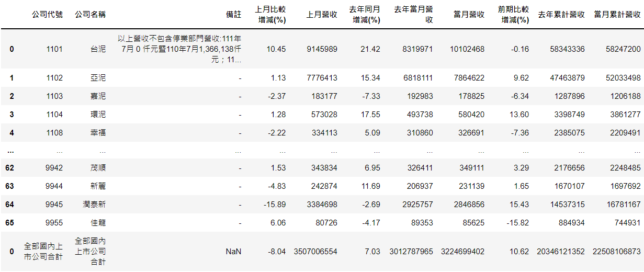The image size is (644, 272).
Task: Click company code 9955 cell
Action: pos(54,223)
